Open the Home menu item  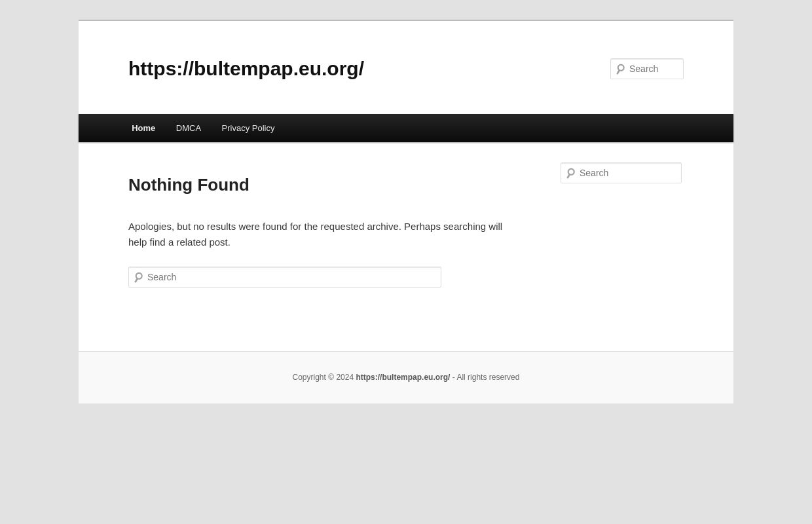coord(143,128)
